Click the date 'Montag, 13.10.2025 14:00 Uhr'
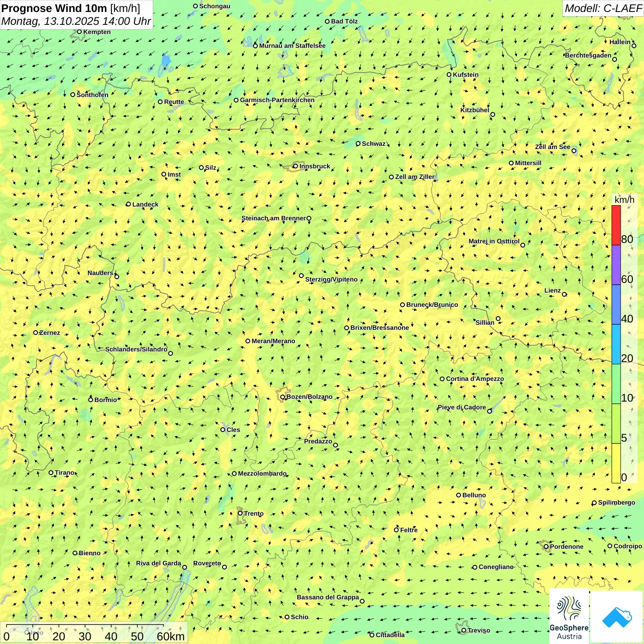 click(76, 21)
